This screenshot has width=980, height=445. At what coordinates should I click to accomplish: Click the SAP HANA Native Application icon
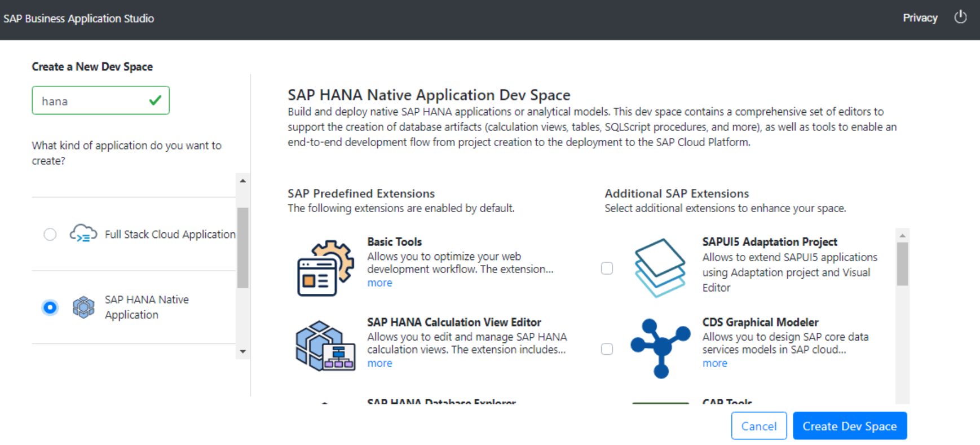pyautogui.click(x=83, y=307)
